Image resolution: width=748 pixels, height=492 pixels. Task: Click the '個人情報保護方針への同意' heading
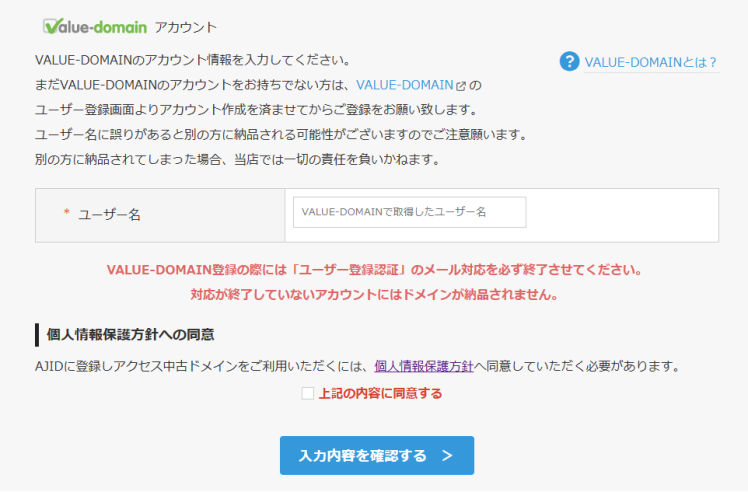(130, 335)
